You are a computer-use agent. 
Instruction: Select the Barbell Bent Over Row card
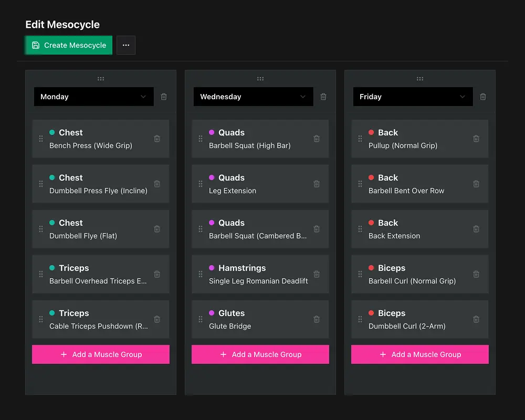(419, 184)
